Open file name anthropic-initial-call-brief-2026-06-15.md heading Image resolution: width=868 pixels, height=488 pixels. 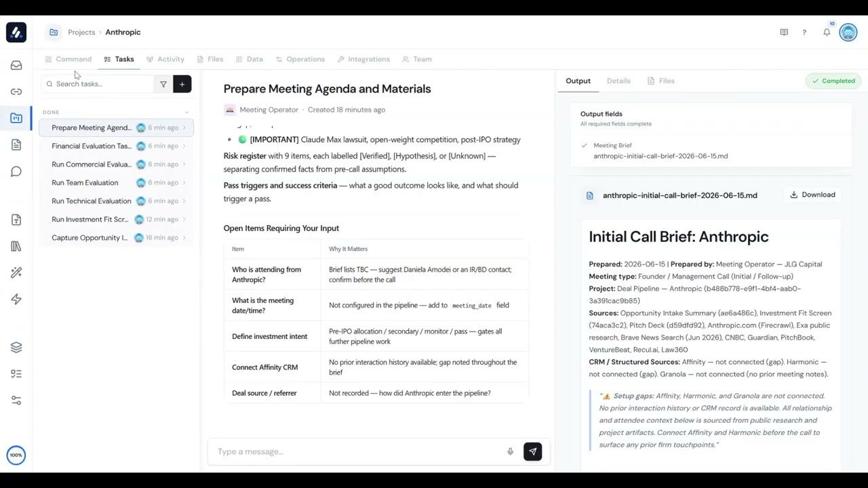[x=680, y=195]
